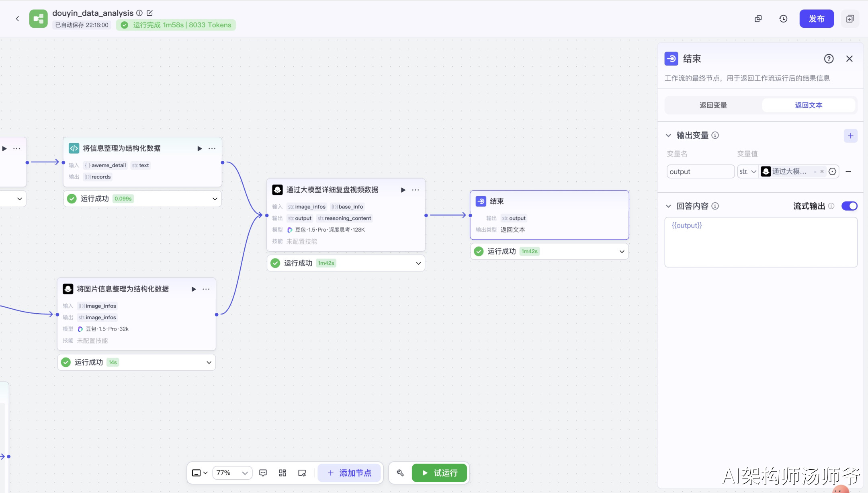Run the 通过大模型详细复盘视频数据 node play icon
This screenshot has height=493, width=868.
tap(403, 190)
